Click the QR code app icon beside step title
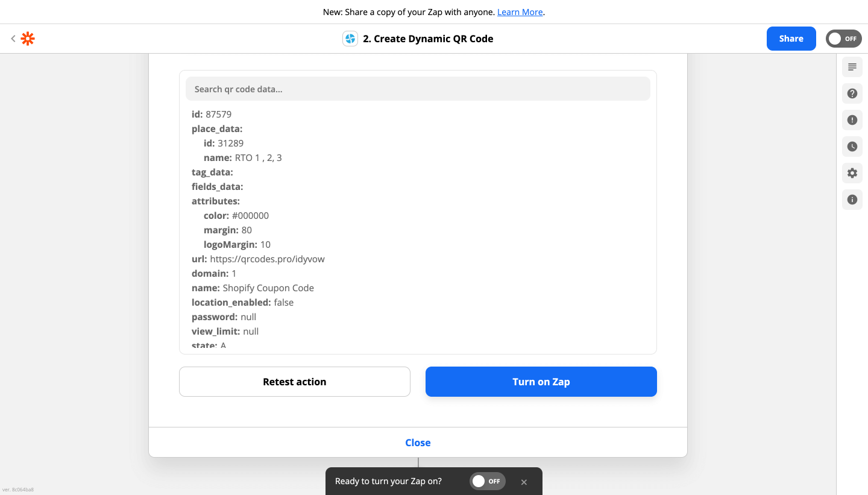 (350, 38)
